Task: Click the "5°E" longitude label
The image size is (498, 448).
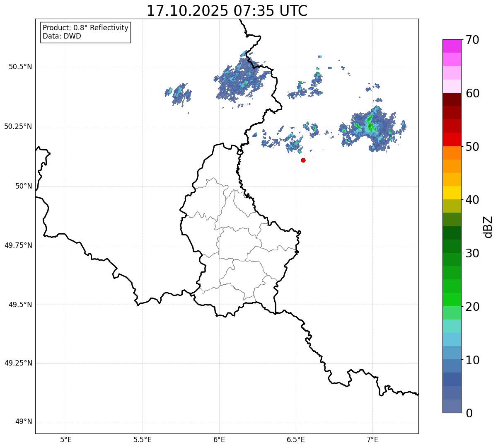Action: click(x=66, y=440)
